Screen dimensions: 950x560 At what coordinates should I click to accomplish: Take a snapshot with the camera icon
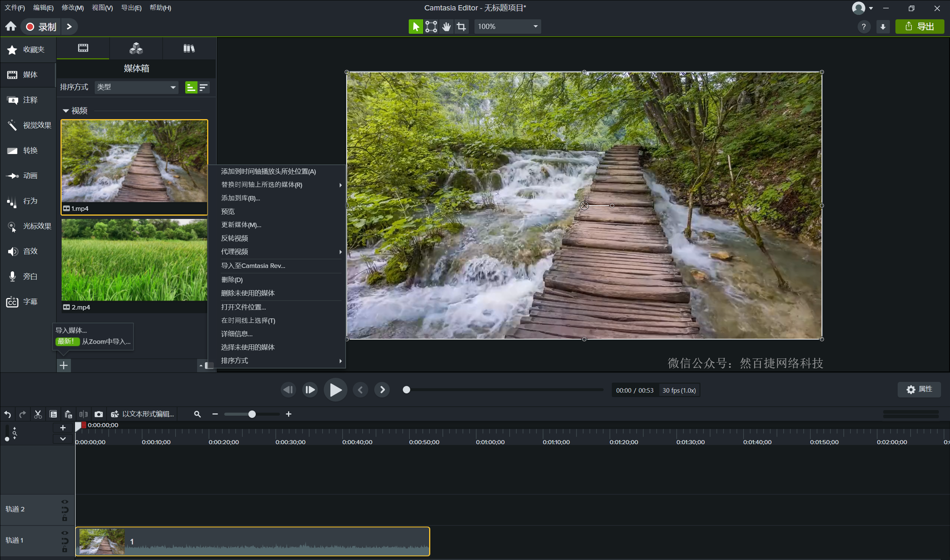[98, 414]
